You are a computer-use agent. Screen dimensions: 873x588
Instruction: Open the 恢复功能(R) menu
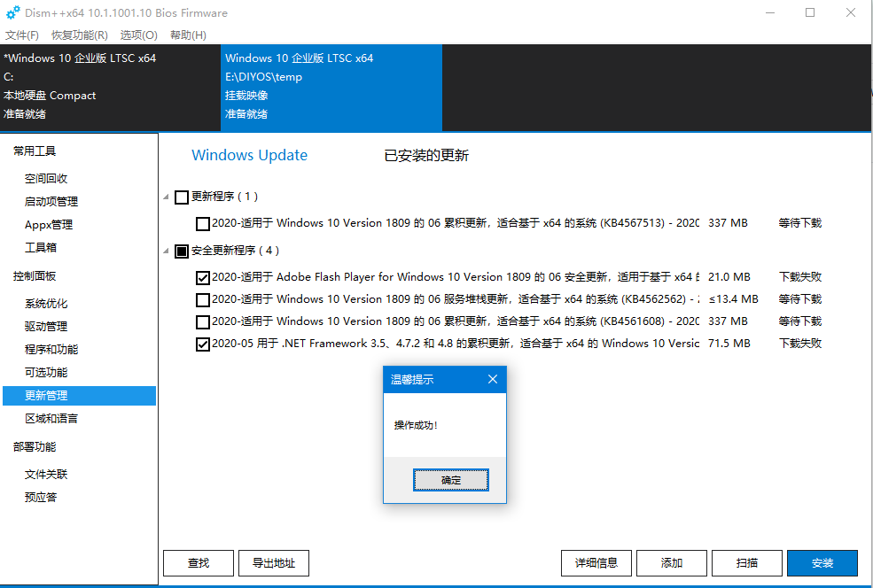point(80,35)
